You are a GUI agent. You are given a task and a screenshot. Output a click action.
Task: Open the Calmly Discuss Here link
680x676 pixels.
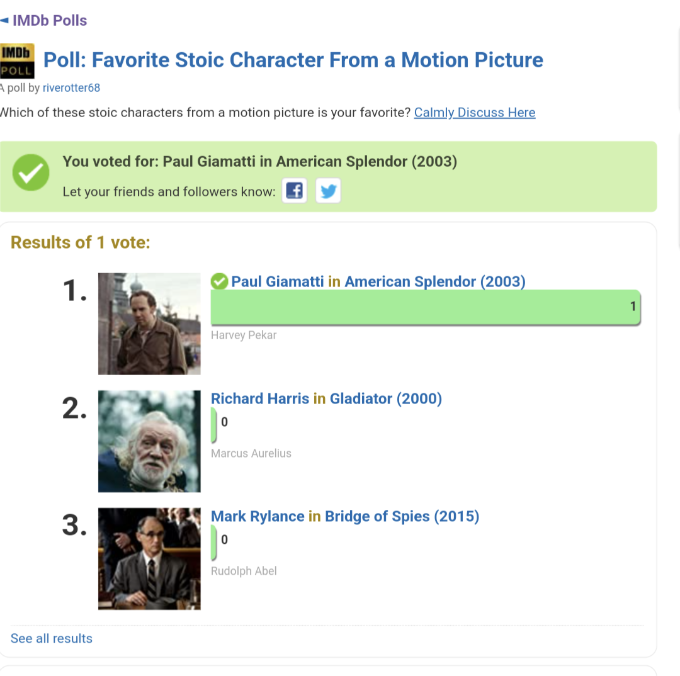pyautogui.click(x=474, y=113)
